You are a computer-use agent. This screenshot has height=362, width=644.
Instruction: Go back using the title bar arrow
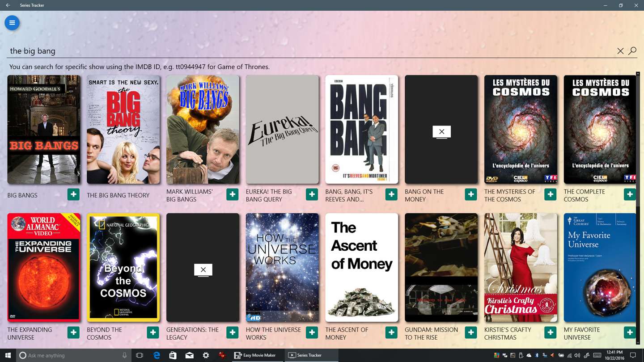(8, 5)
